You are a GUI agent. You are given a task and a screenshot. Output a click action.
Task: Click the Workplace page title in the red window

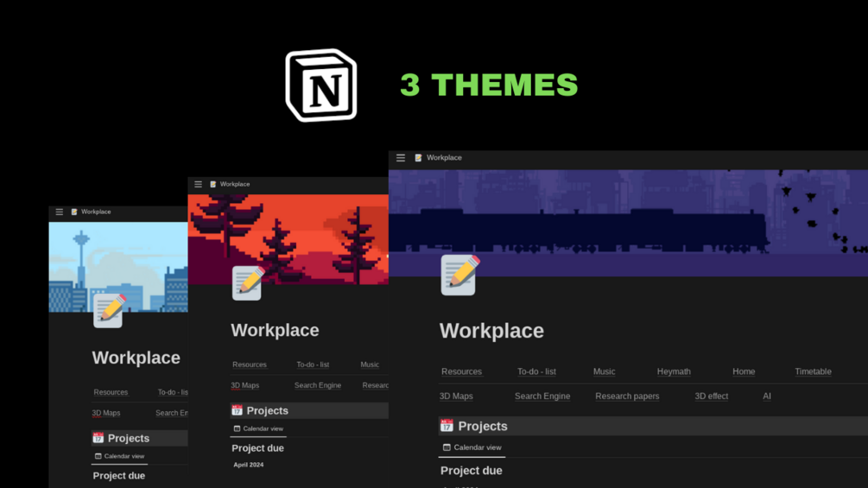point(276,330)
